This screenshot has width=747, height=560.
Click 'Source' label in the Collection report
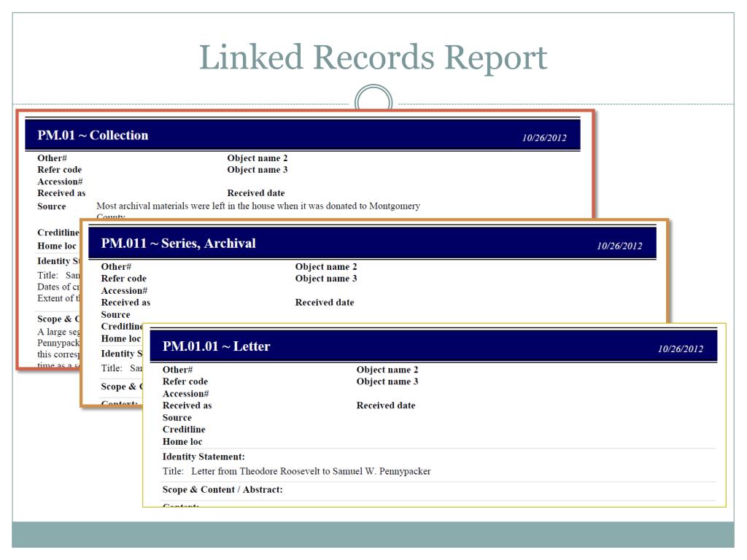(x=52, y=206)
